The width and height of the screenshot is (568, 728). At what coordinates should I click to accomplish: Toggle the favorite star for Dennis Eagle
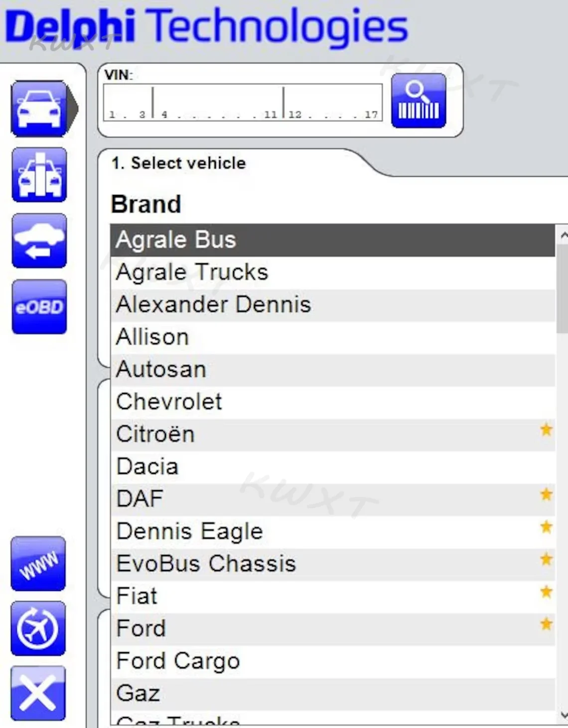[x=546, y=527]
